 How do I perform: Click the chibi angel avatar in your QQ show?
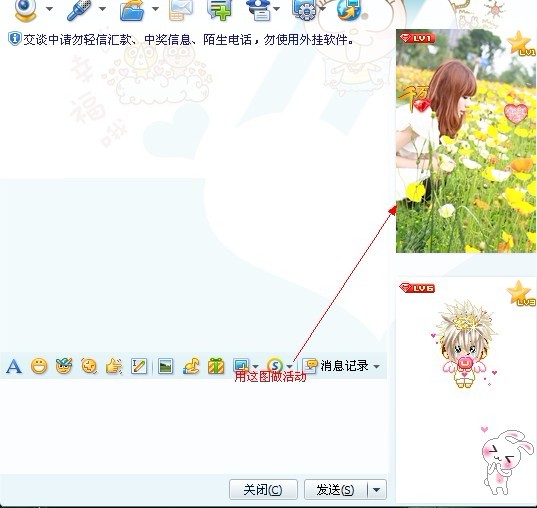coord(465,344)
